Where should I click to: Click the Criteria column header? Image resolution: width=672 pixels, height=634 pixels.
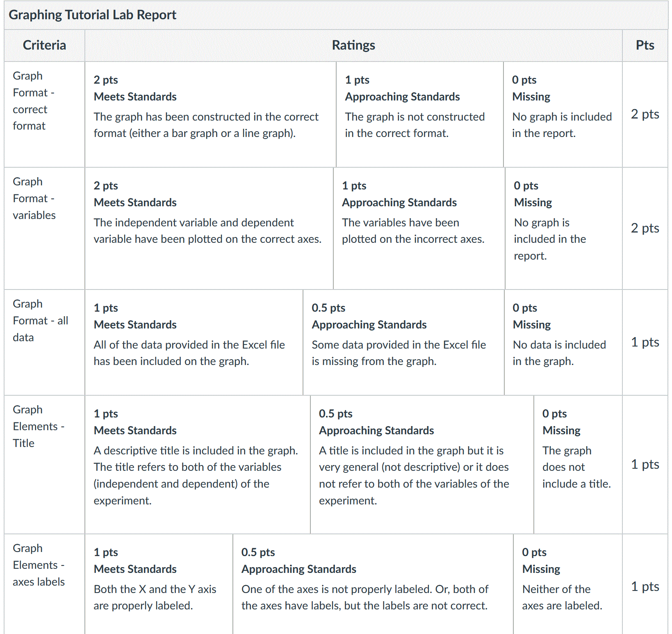point(44,45)
